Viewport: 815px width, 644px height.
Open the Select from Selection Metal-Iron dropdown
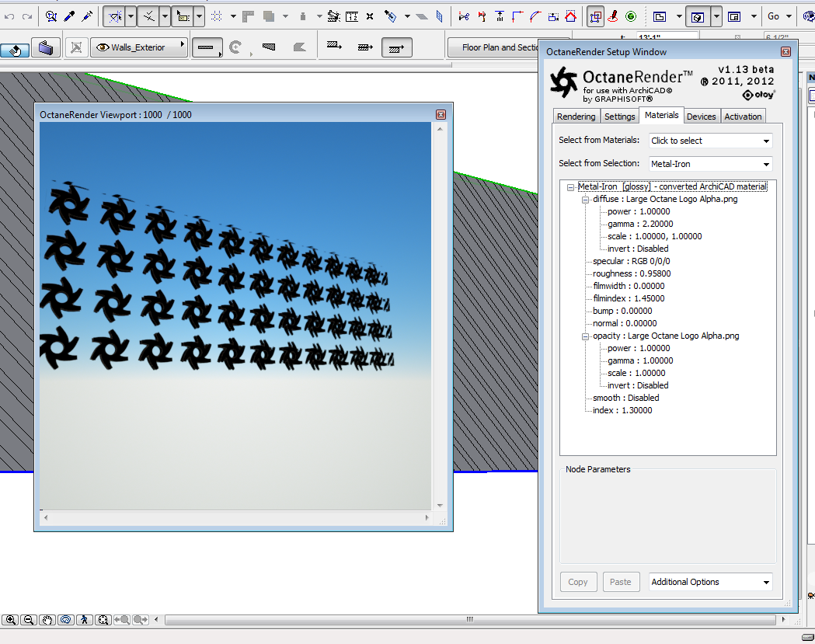[711, 164]
